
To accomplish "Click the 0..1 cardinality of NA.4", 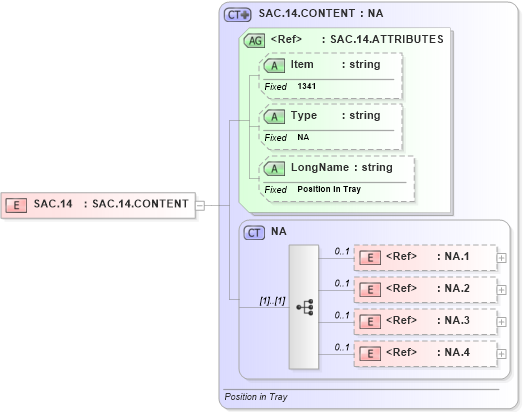I will (x=342, y=347).
